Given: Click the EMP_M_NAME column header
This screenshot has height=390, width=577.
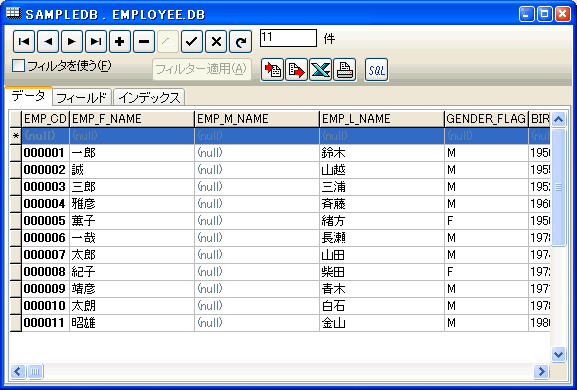Looking at the screenshot, I should click(256, 119).
